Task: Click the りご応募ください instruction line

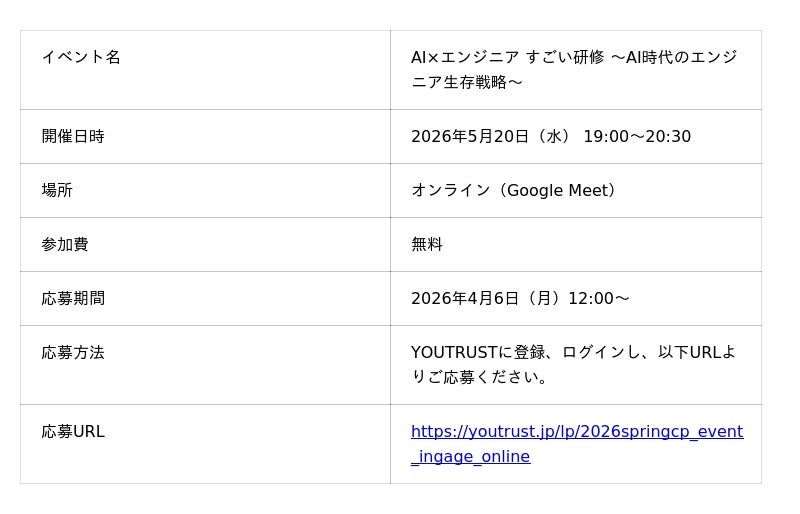Action: [x=480, y=377]
